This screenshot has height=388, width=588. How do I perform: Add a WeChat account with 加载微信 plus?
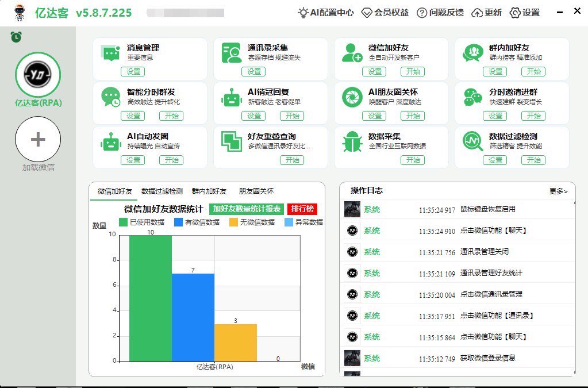(x=38, y=140)
